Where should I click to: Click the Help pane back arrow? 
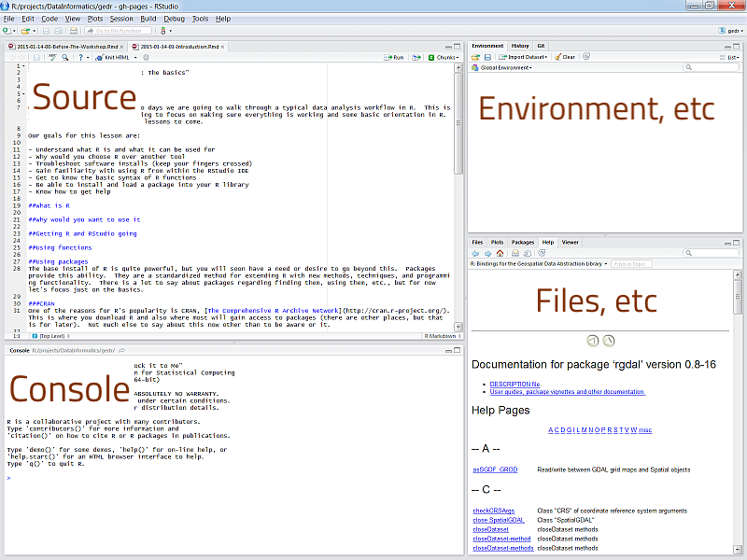[x=475, y=253]
